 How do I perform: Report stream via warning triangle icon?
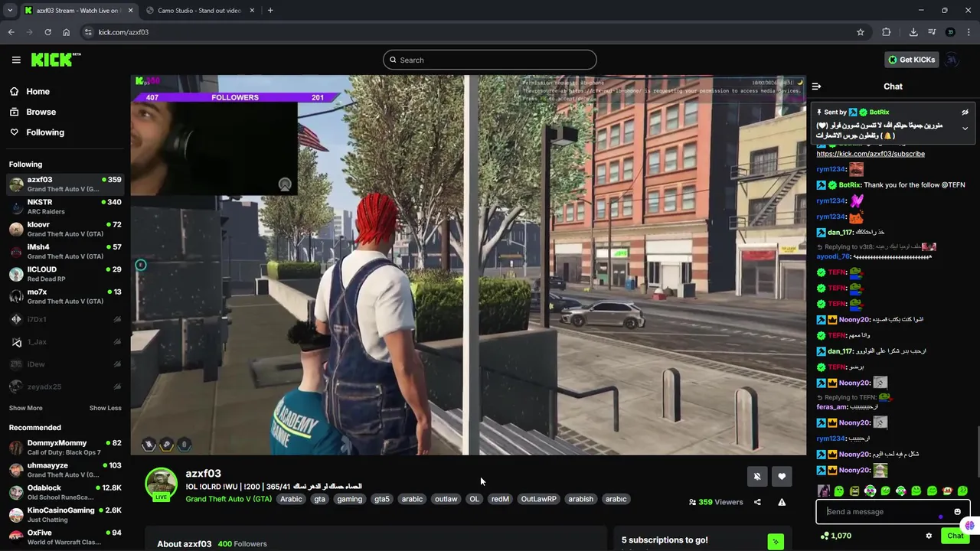[782, 502]
